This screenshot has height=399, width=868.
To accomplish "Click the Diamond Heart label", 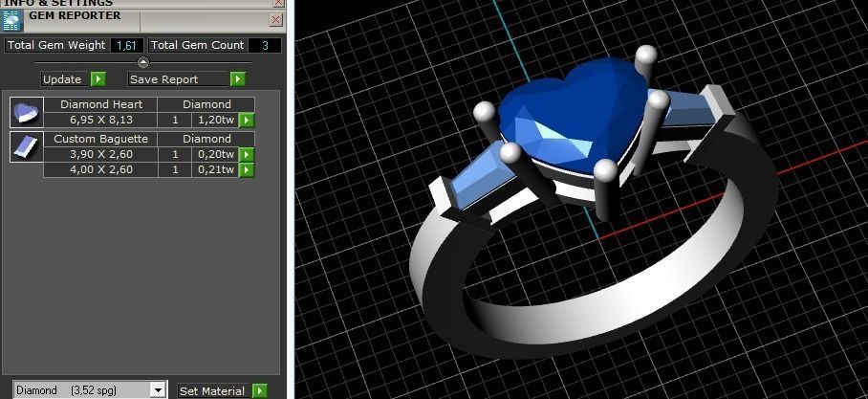I will (100, 104).
